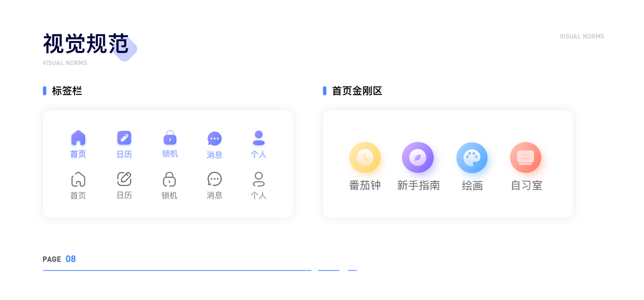This screenshot has height=300, width=644.
Task: Click the 番茄钟 text label
Action: pyautogui.click(x=365, y=185)
